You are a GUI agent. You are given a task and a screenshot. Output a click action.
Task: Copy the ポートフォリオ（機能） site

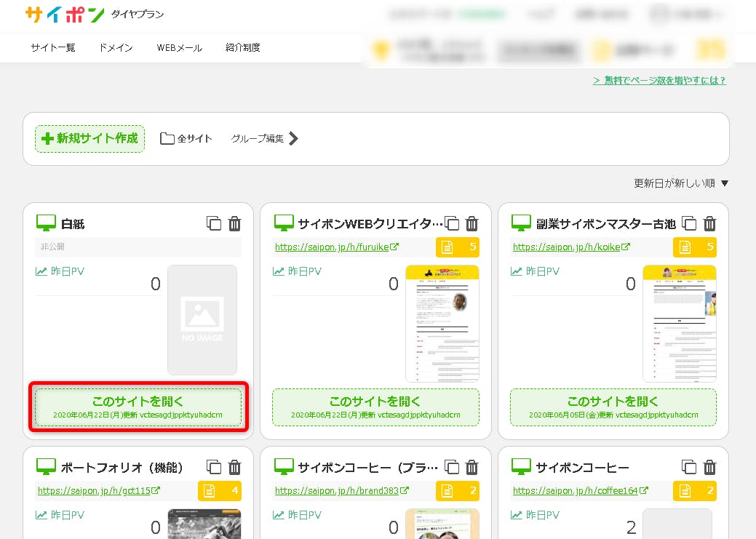(x=214, y=467)
